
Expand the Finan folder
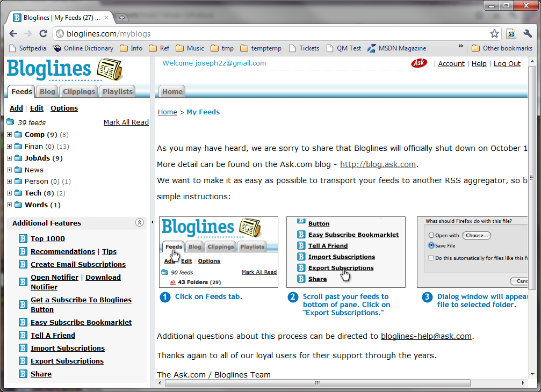coord(9,146)
